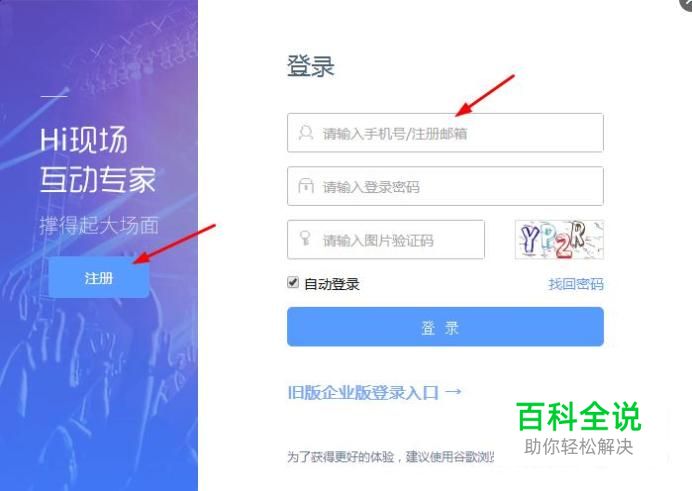Viewport: 692px width, 491px height.
Task: Click the arrow icon after 旧版企业版登录入口
Action: (453, 391)
